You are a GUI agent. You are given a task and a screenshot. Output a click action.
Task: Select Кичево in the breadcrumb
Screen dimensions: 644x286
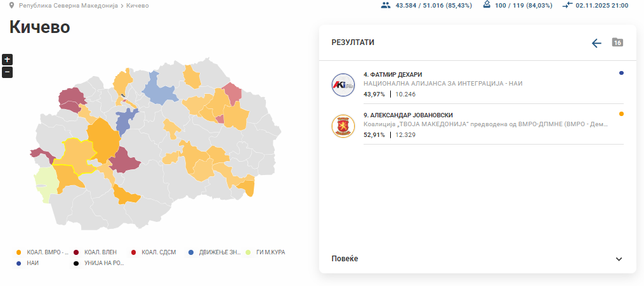[138, 5]
